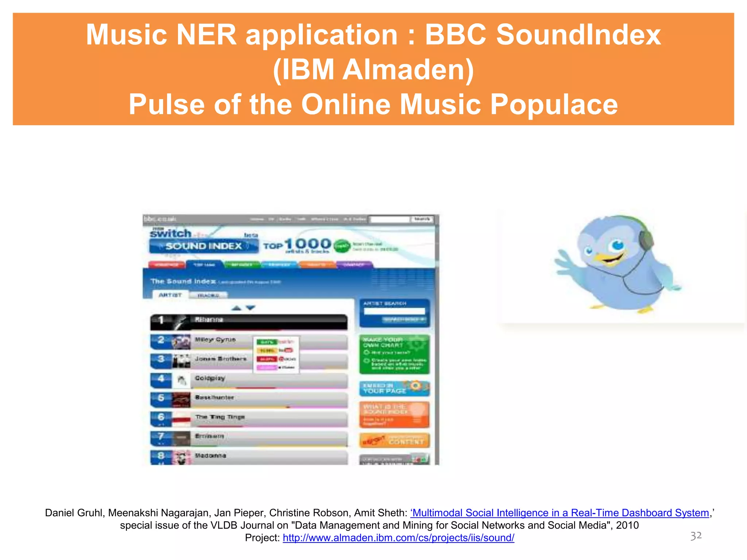Click the Madonna artist thumbnail
This screenshot has height=560, width=747.
[x=181, y=458]
